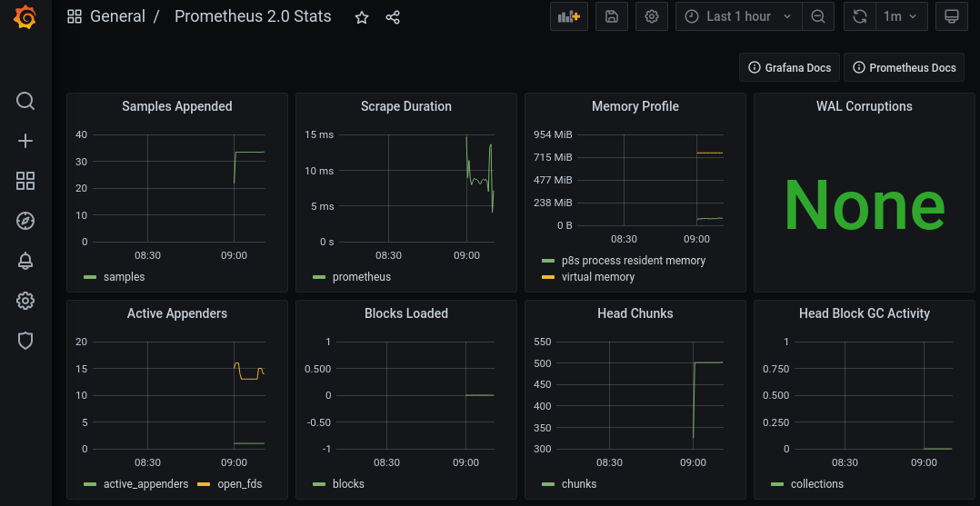Click the dashboards grid icon beside General

coord(75,17)
